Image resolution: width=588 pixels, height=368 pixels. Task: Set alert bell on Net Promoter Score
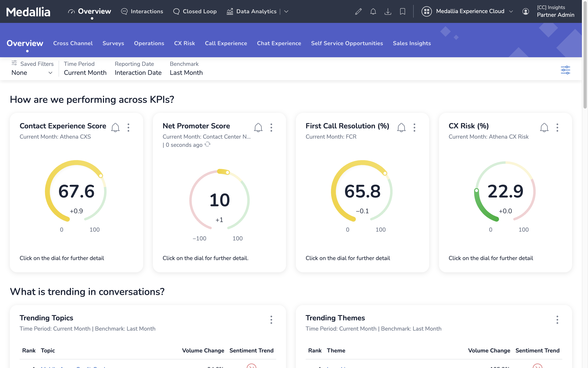(258, 127)
